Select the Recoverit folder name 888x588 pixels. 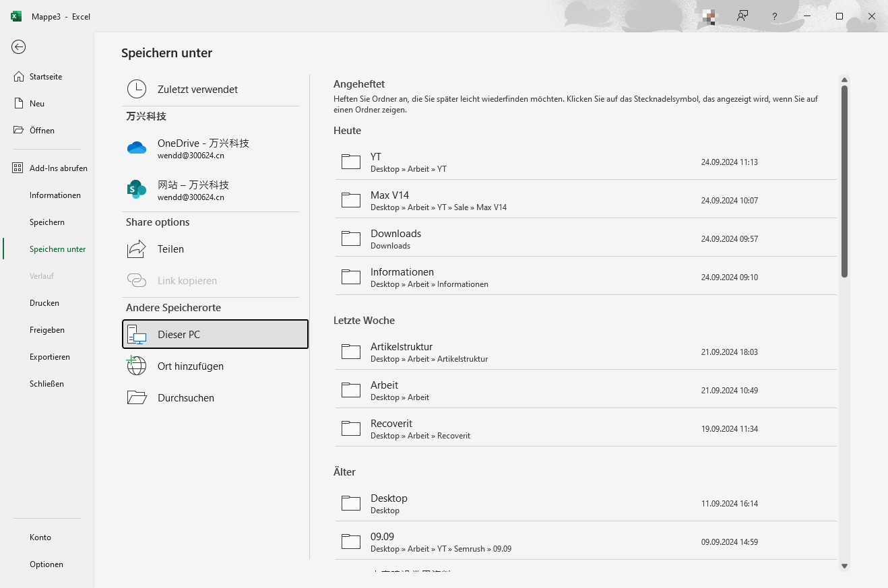click(391, 424)
